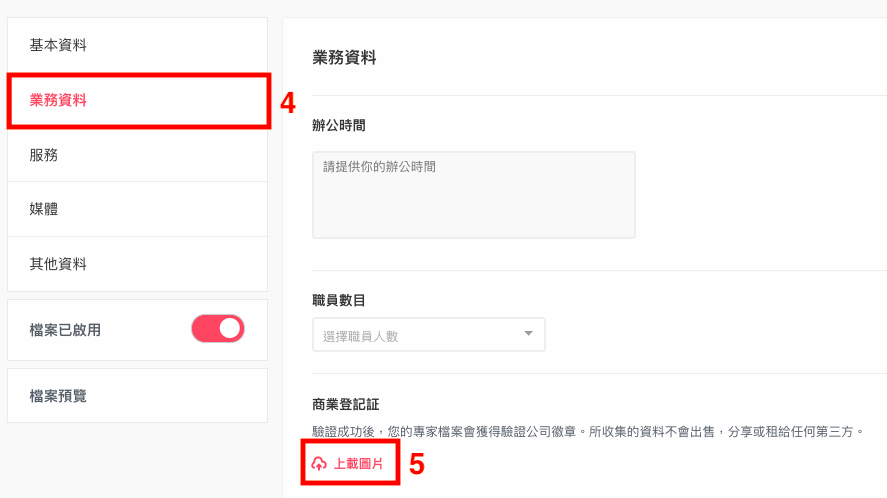Image resolution: width=887 pixels, height=498 pixels.
Task: Click the cloud upload icon
Action: pos(319,463)
